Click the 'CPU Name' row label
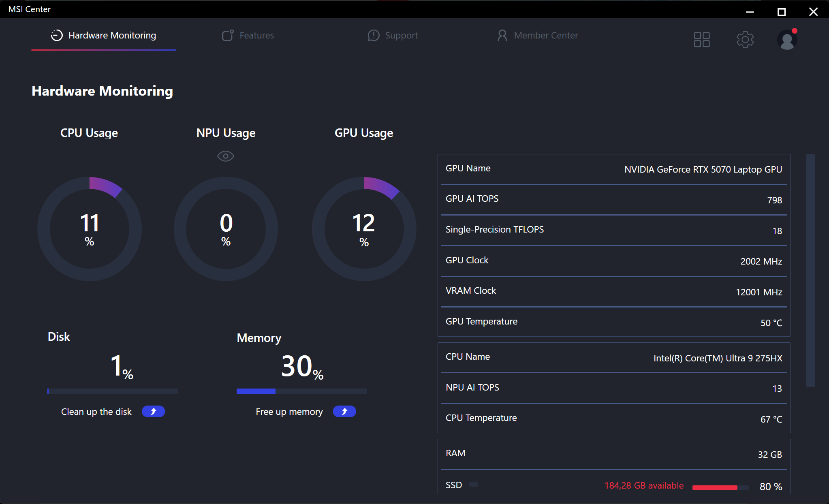829x504 pixels. coord(468,357)
